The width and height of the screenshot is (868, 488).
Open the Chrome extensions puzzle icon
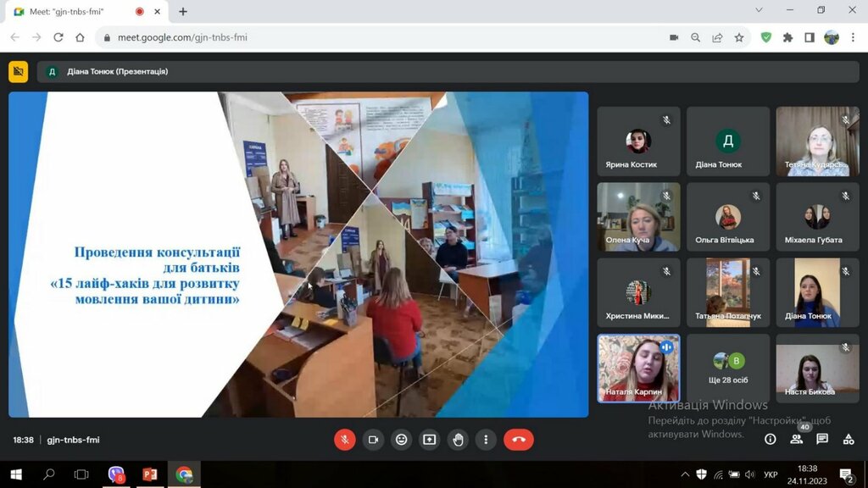tap(787, 37)
